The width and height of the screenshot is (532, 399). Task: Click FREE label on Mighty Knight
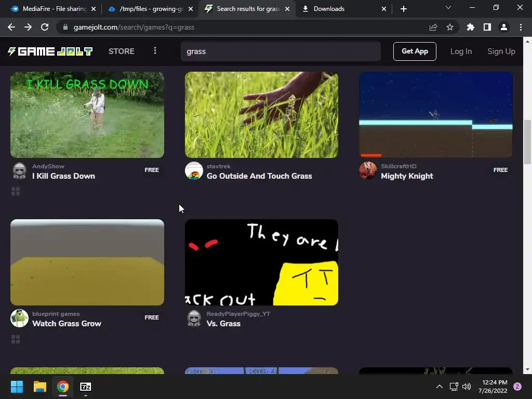pos(500,170)
